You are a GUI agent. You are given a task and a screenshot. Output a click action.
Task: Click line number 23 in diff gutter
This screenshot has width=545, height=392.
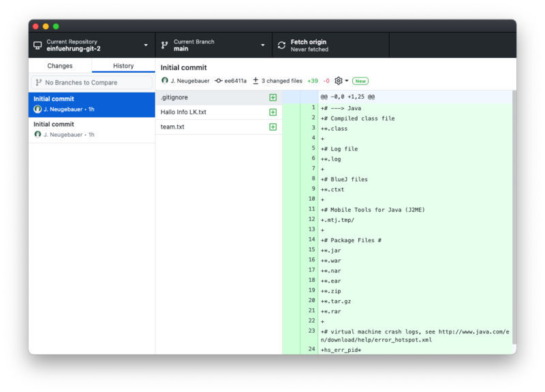coord(312,331)
